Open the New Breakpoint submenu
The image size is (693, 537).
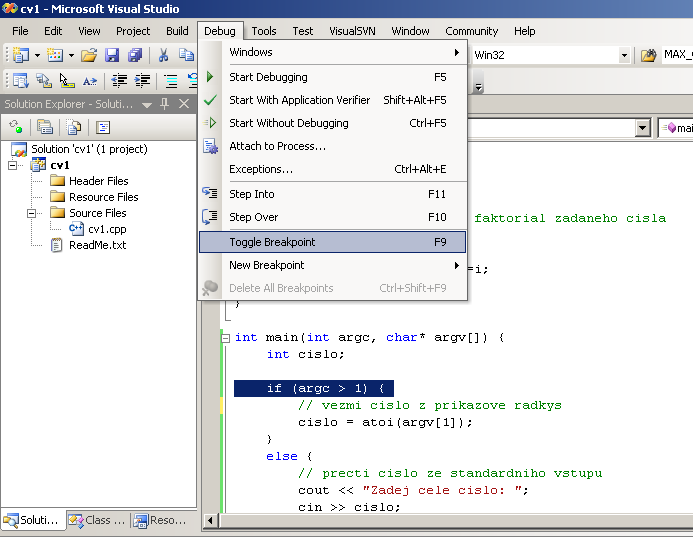tap(332, 265)
